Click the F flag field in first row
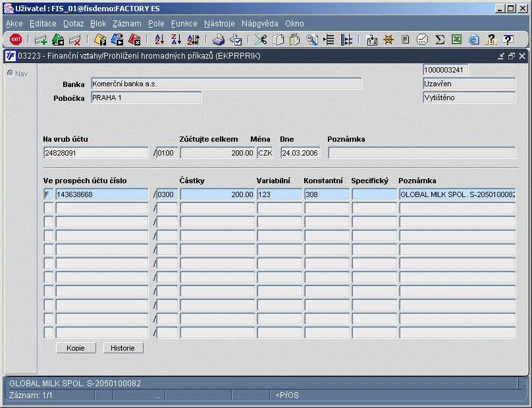The image size is (532, 408). (49, 194)
